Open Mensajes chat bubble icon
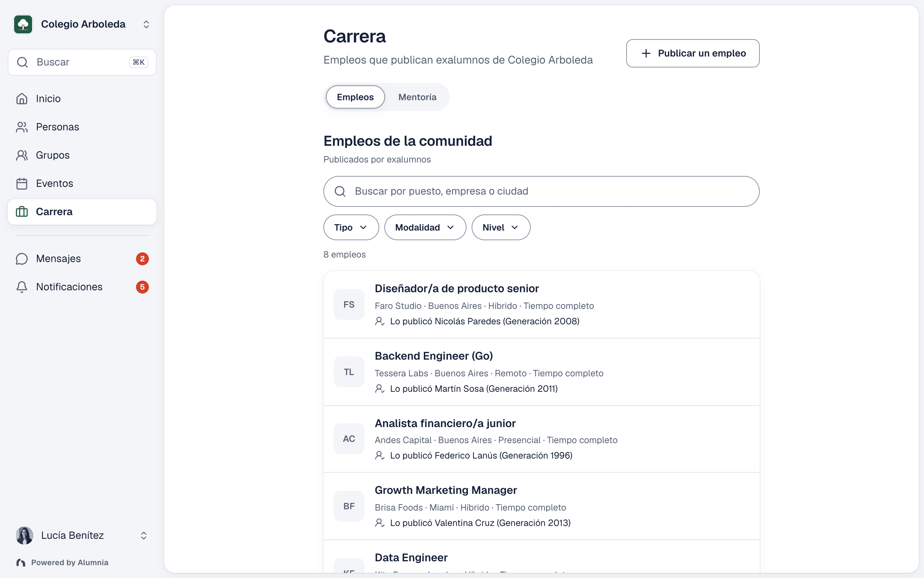This screenshot has width=924, height=578. [22, 259]
